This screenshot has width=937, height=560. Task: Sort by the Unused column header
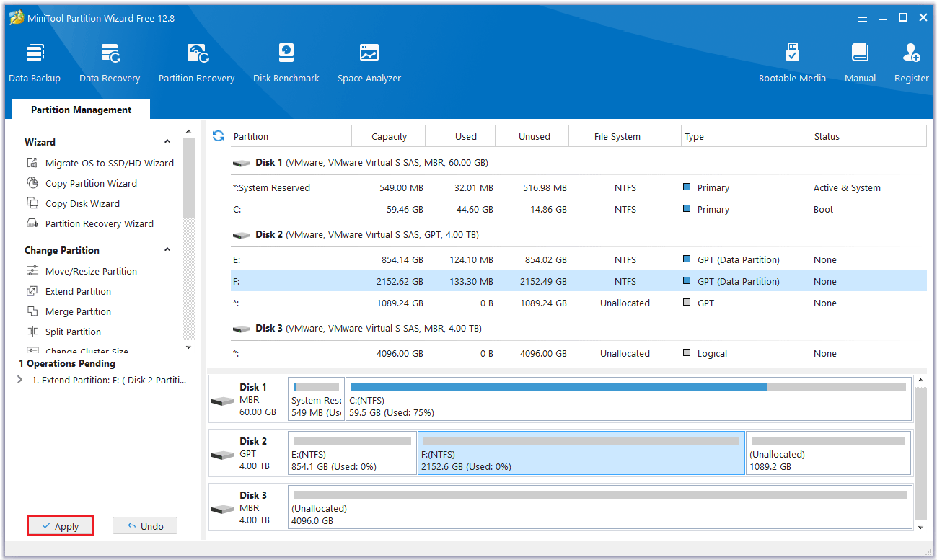[x=534, y=136]
